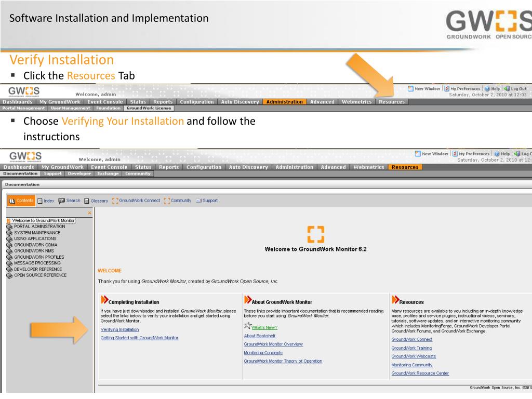This screenshot has width=532, height=399.
Task: Open Support in the Documentation toolbar
Action: (207, 201)
